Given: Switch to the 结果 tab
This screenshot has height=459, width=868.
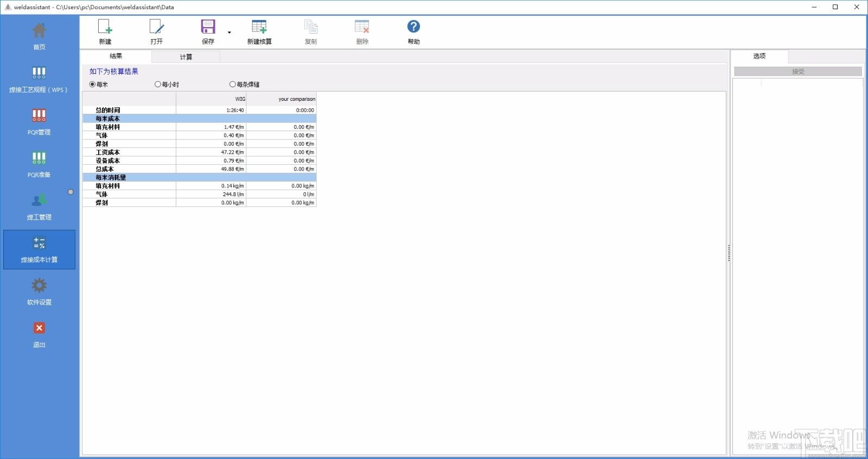Looking at the screenshot, I should click(x=116, y=56).
